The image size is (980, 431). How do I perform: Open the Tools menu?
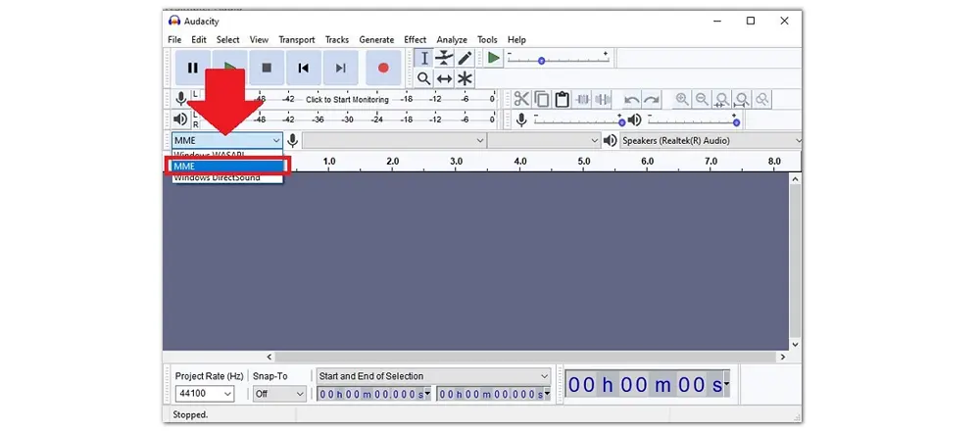(x=487, y=39)
